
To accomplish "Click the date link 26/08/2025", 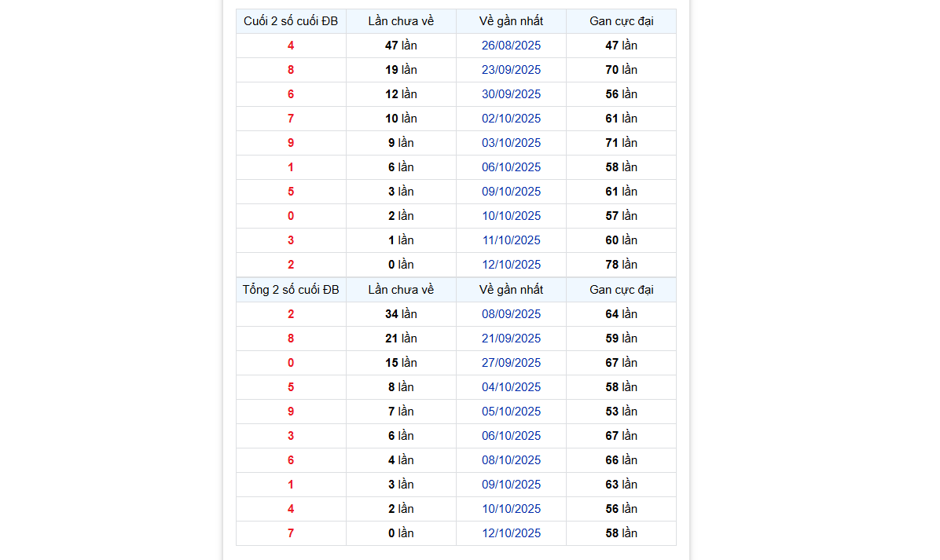I will pyautogui.click(x=511, y=46).
